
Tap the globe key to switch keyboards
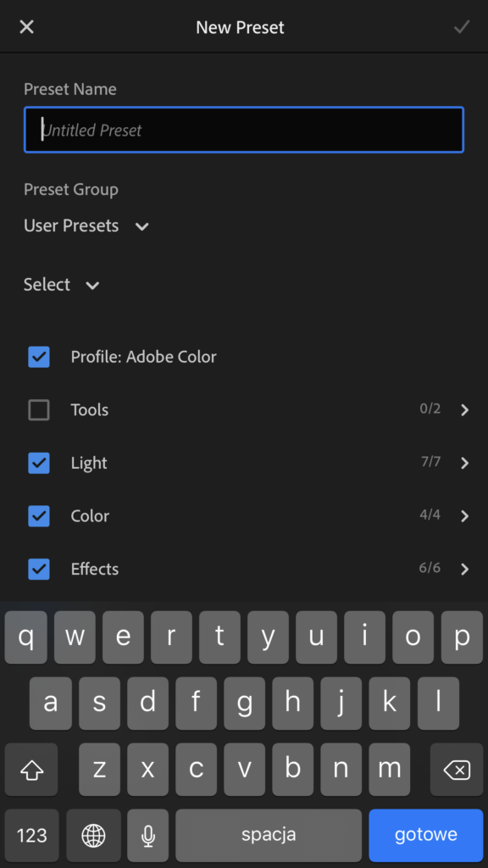click(x=92, y=835)
